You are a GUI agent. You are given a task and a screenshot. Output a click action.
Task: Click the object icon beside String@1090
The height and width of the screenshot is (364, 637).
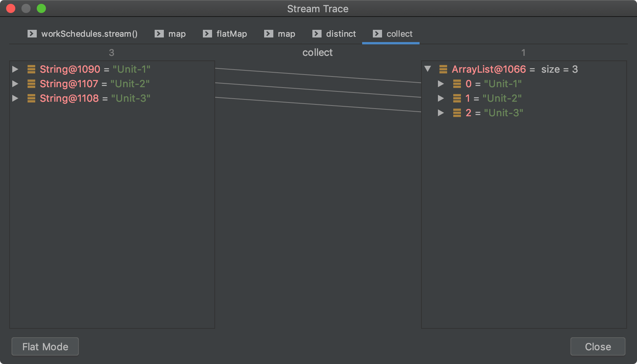point(31,69)
